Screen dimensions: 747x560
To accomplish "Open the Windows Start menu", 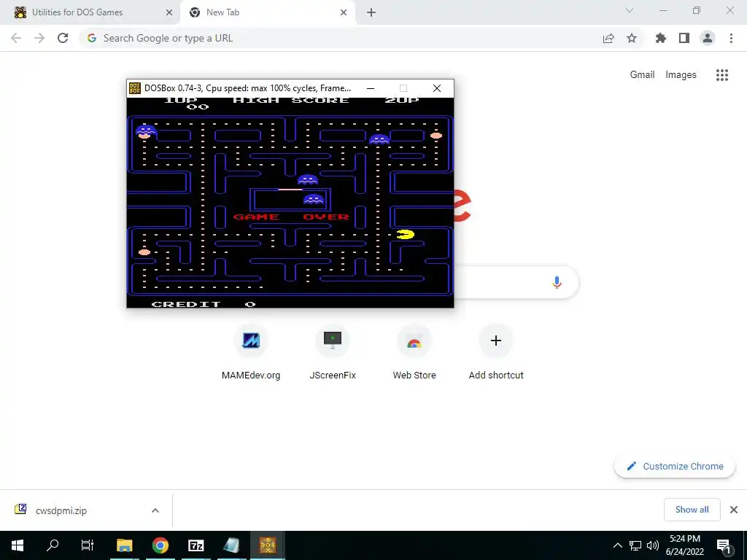I will [18, 545].
